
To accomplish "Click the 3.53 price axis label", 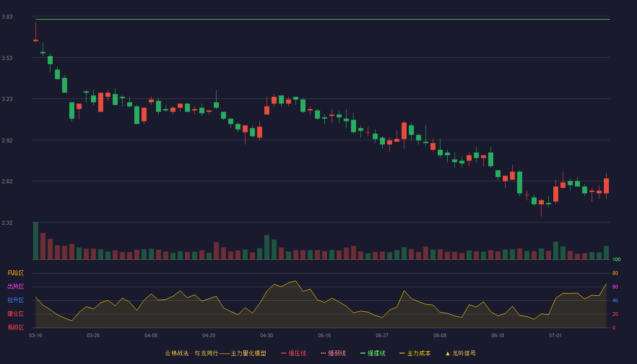I will (7, 58).
